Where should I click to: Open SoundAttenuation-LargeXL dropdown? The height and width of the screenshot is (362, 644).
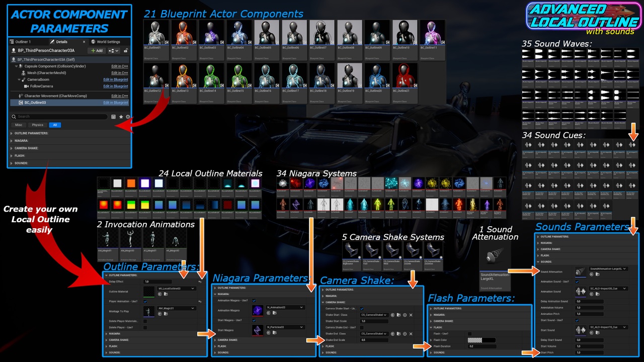coord(608,268)
